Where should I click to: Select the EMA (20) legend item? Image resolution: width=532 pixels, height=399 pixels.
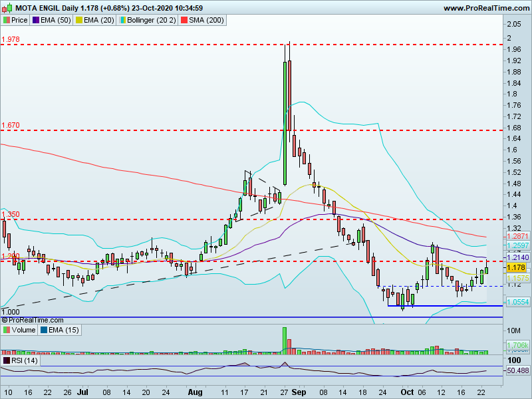coord(94,21)
